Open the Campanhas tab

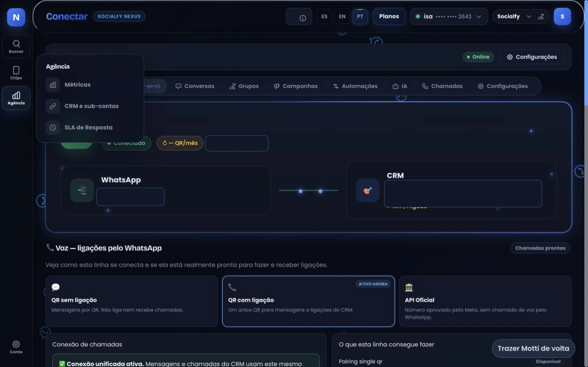(296, 86)
